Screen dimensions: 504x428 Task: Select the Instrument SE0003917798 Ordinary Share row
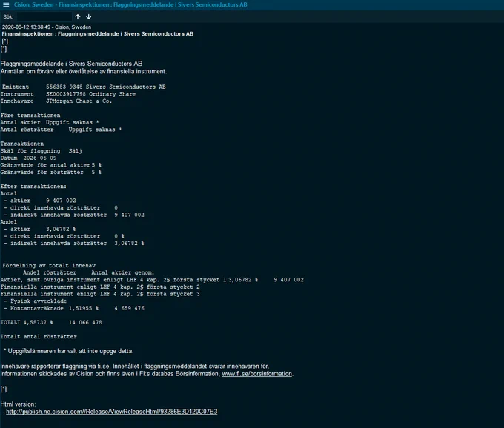68,94
